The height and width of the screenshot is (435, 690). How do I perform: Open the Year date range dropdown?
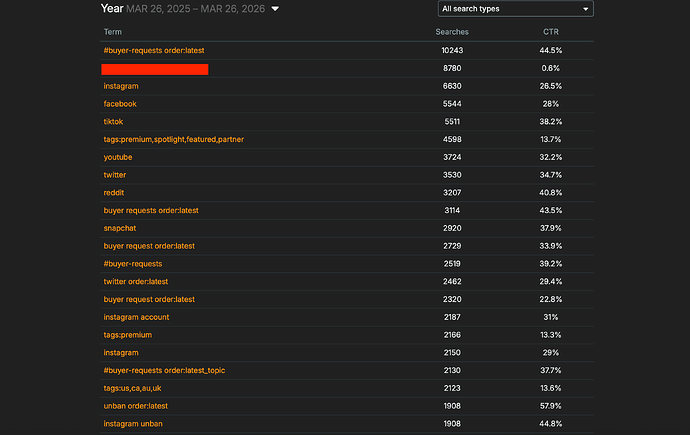[x=275, y=9]
